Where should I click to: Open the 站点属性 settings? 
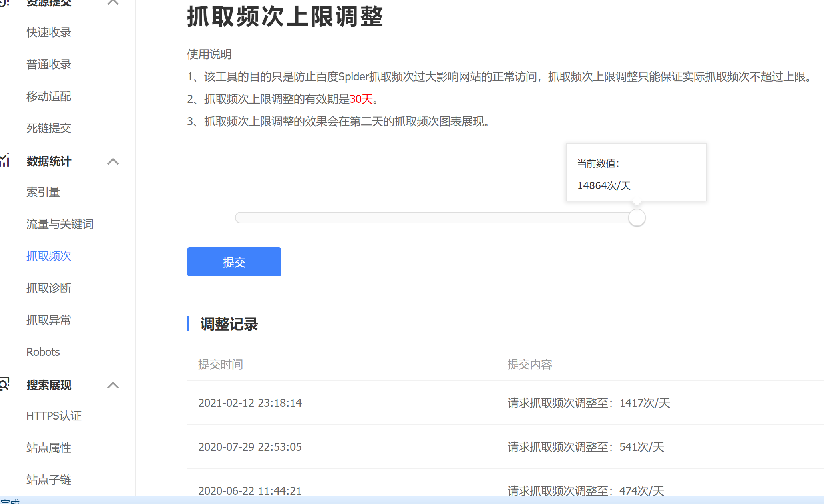click(48, 448)
